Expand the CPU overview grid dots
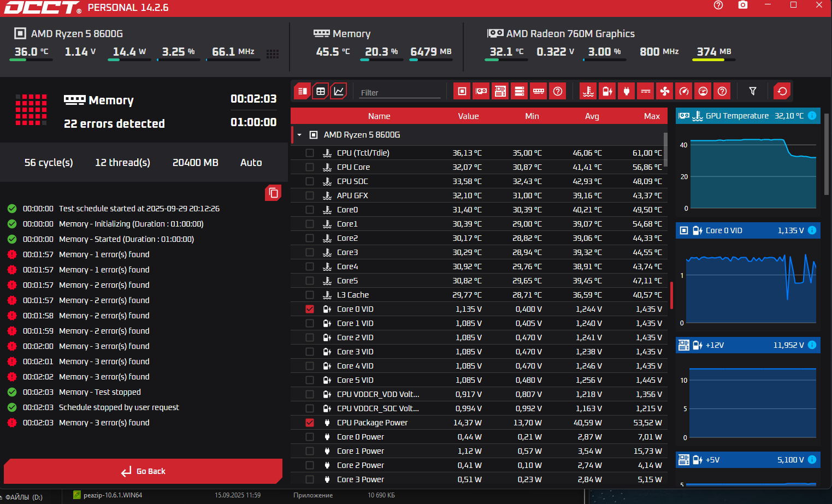Image resolution: width=832 pixels, height=504 pixels. point(273,54)
